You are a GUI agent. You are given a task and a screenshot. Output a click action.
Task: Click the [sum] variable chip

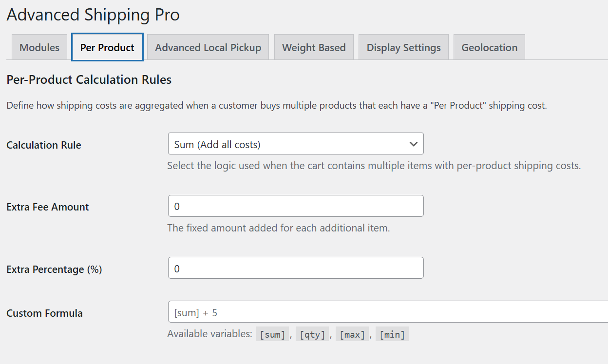(x=272, y=334)
